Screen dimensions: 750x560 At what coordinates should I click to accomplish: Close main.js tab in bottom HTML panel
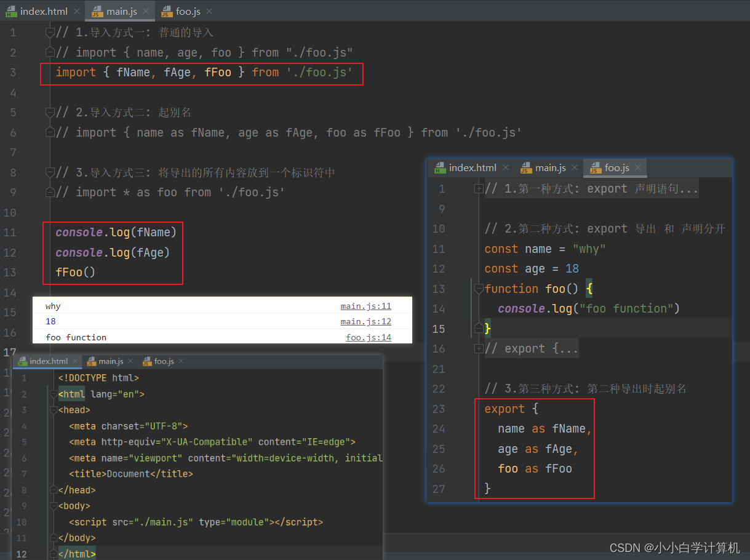(x=130, y=361)
